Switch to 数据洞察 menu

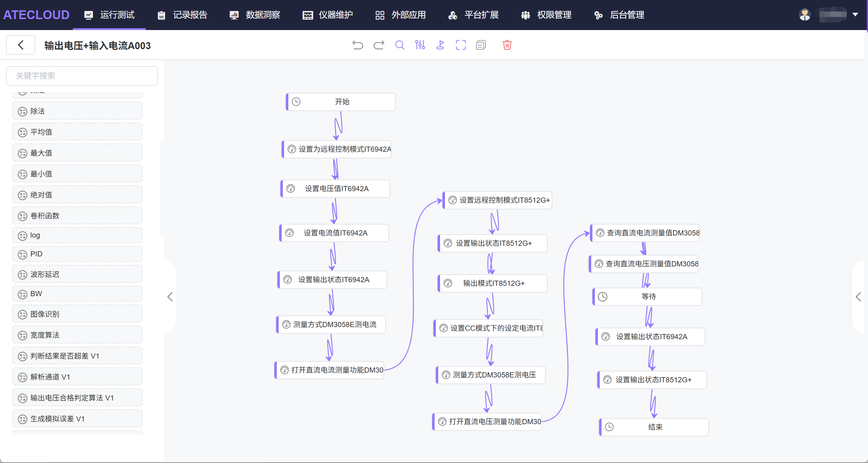tap(255, 15)
